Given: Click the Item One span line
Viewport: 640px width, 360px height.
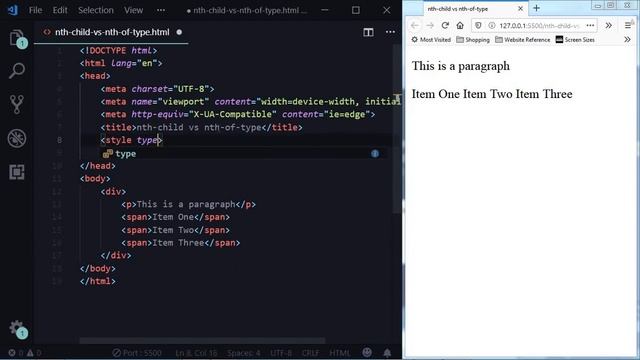Looking at the screenshot, I should (176, 217).
